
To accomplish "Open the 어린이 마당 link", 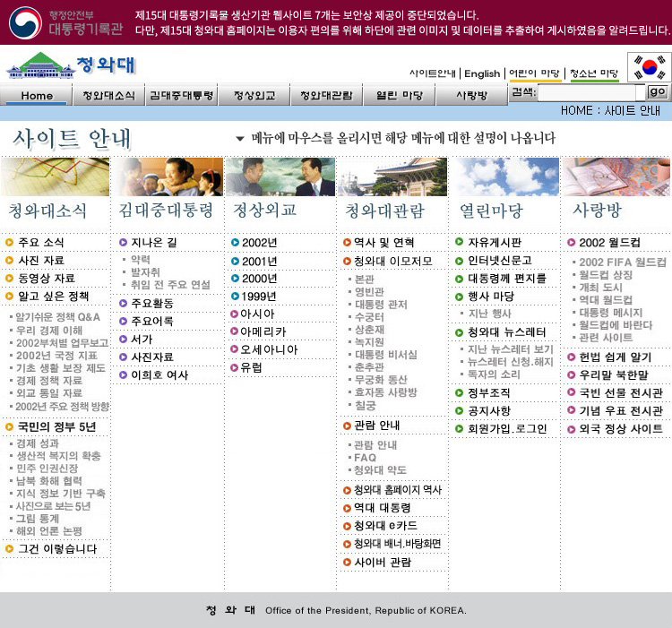I will click(x=534, y=73).
